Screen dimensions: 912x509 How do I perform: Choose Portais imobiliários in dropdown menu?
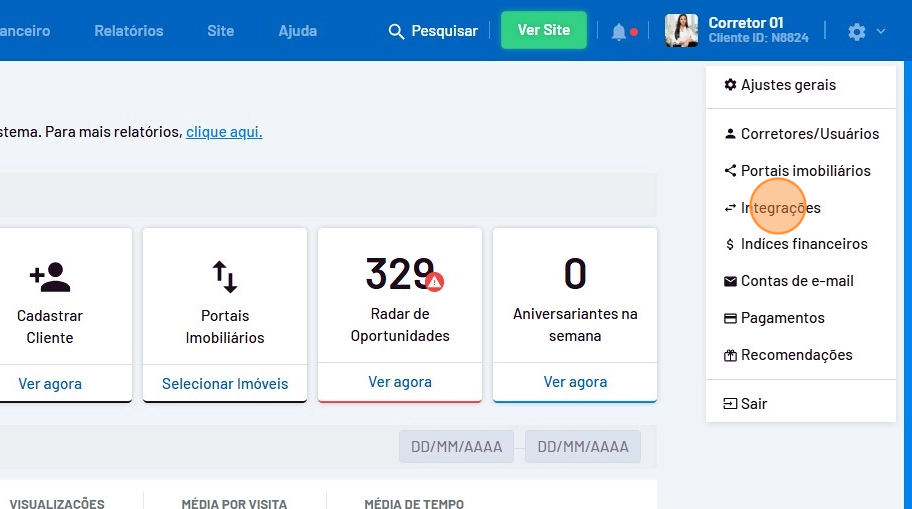click(805, 171)
